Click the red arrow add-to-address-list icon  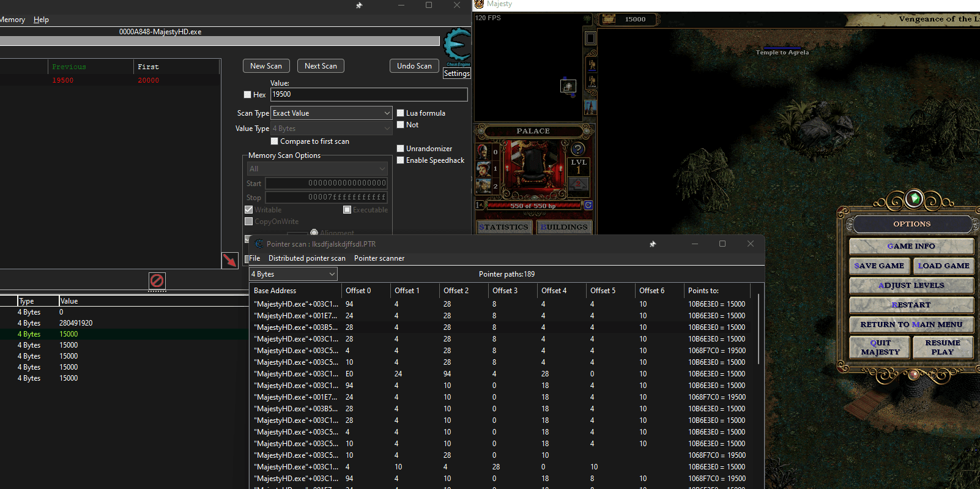pyautogui.click(x=229, y=260)
